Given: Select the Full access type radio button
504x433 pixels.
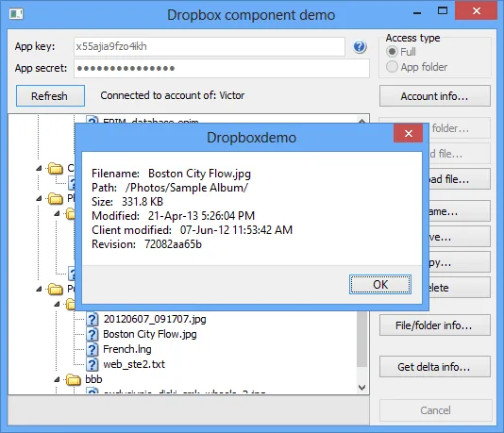Looking at the screenshot, I should (392, 52).
